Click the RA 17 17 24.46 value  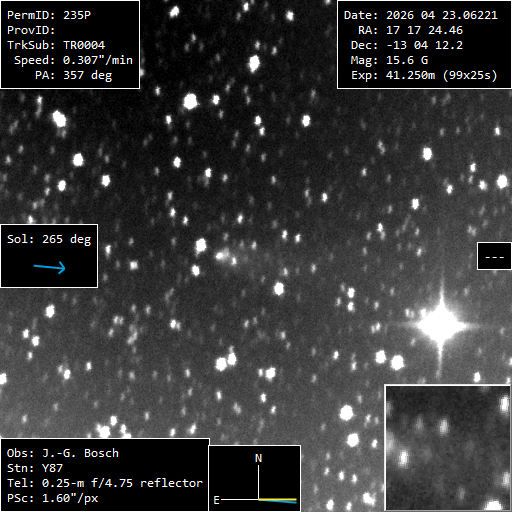tap(424, 30)
